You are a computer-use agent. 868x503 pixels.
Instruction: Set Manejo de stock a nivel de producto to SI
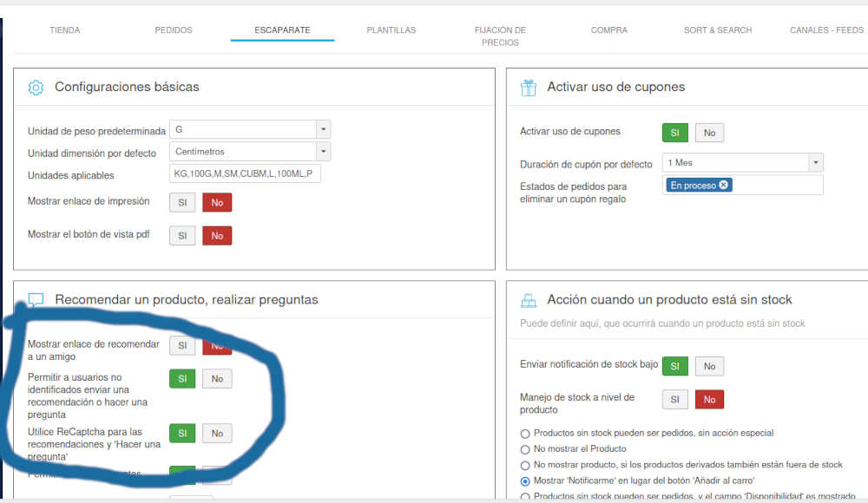(674, 400)
